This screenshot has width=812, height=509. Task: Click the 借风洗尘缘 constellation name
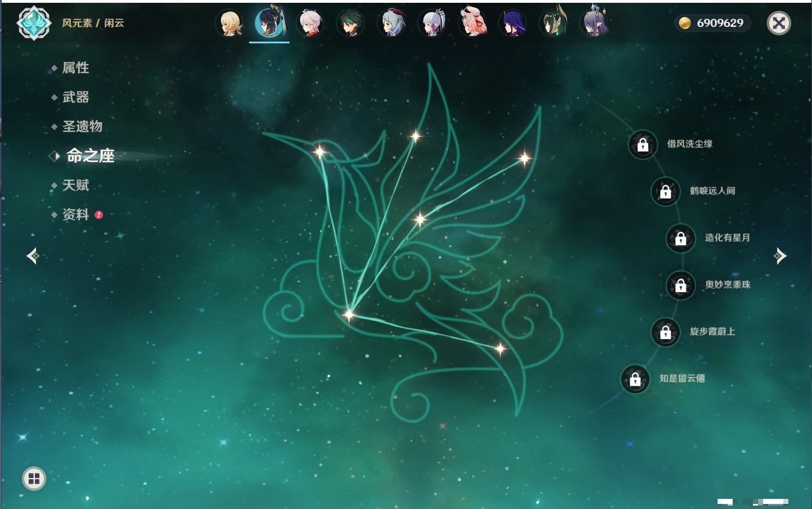[689, 144]
